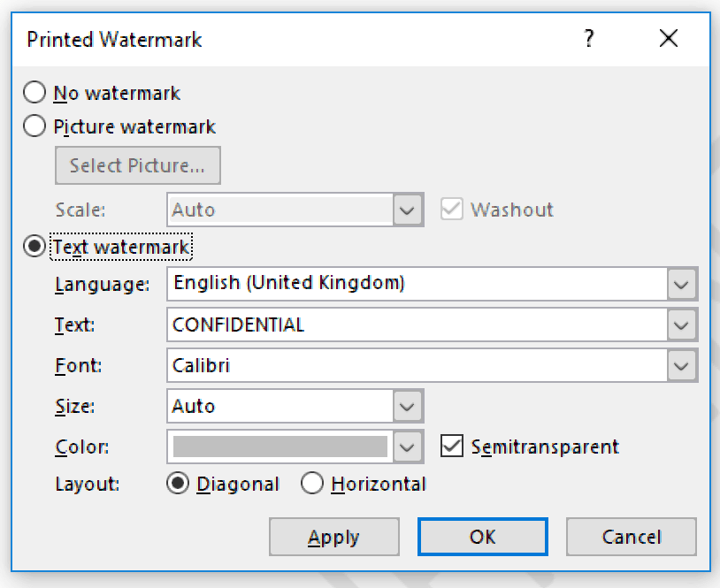Select the Diagonal layout

(x=177, y=484)
